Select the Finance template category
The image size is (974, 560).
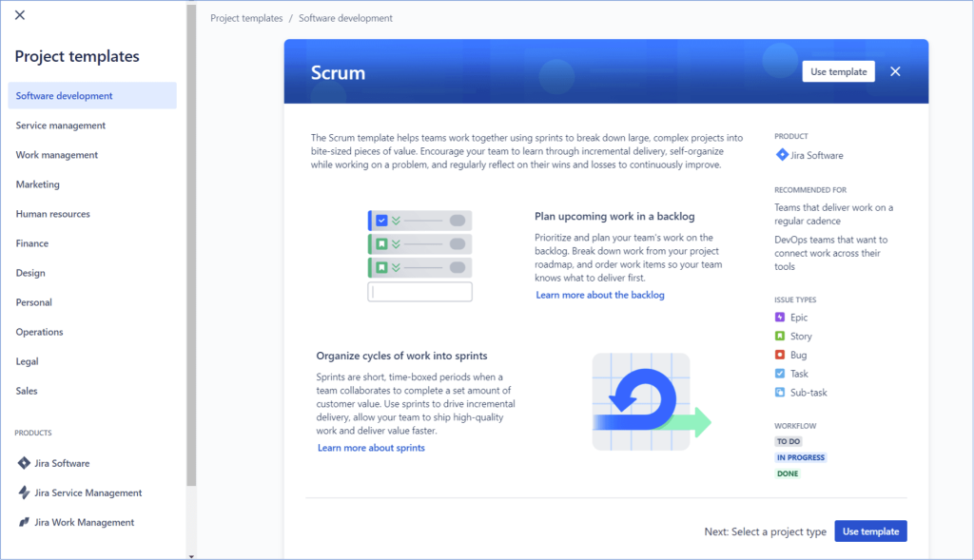pos(31,242)
